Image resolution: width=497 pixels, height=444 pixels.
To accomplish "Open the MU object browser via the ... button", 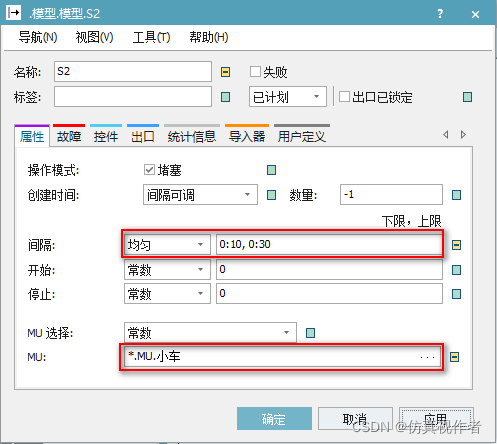I will click(x=427, y=357).
